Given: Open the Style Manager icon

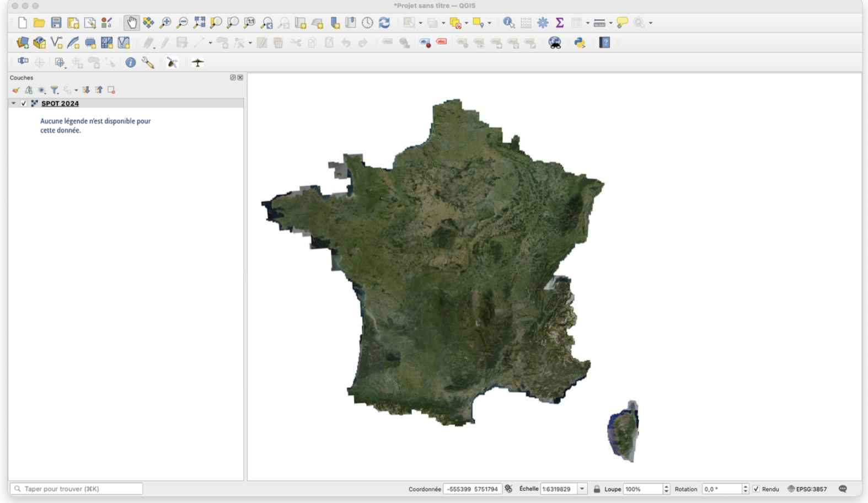Looking at the screenshot, I should (106, 23).
